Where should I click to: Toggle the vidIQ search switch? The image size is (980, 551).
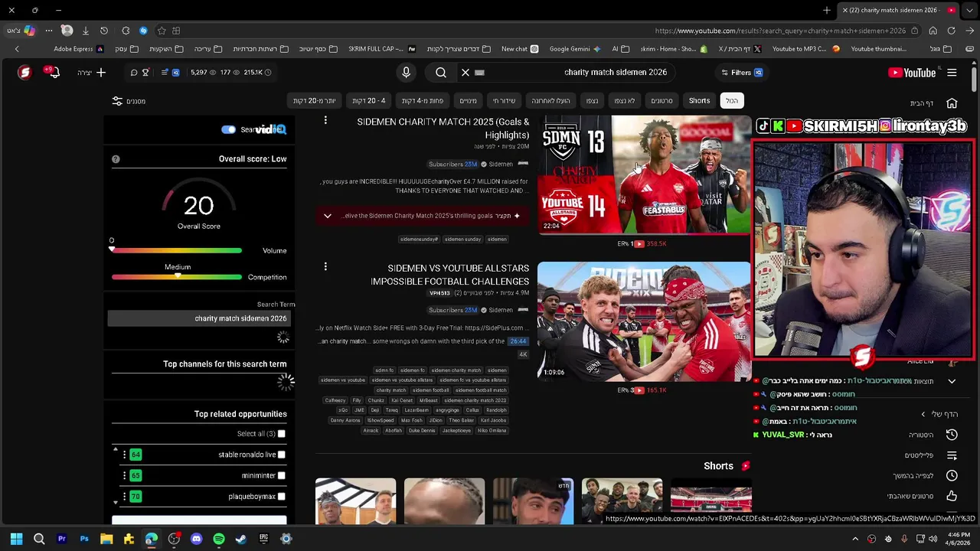228,129
